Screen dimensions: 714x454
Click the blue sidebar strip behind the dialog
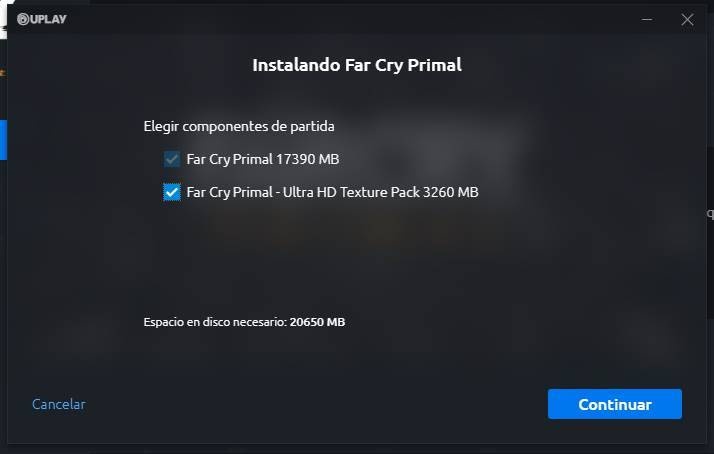[x=3, y=140]
